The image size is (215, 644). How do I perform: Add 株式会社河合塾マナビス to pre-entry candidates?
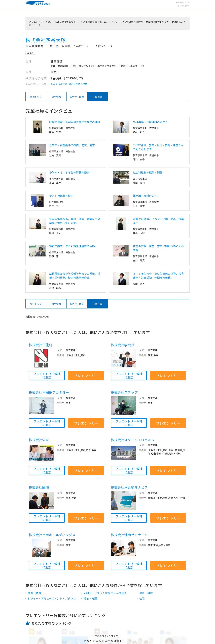129,518
